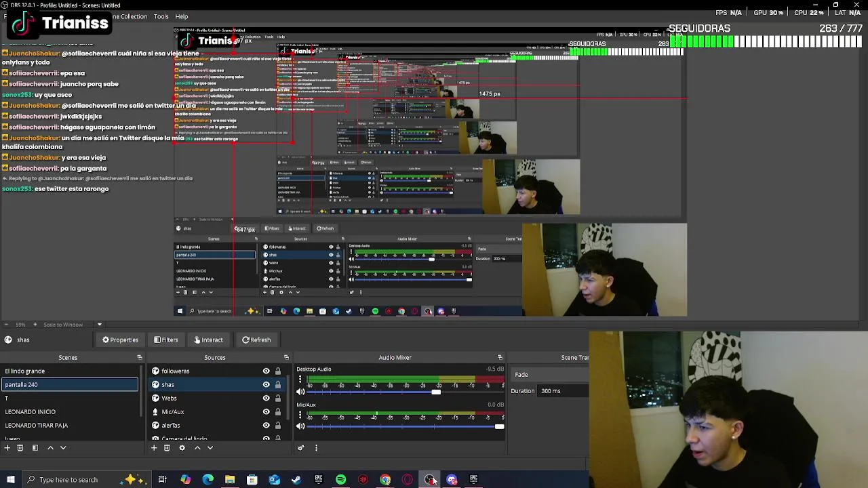This screenshot has height=488, width=868.
Task: Add a new source with plus icon
Action: (154, 447)
